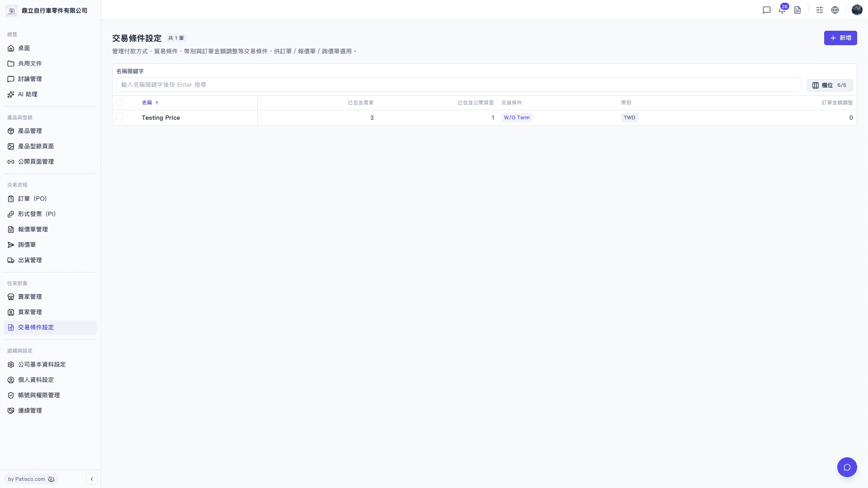Click the 新增 button to add a record
868x488 pixels.
pos(840,38)
